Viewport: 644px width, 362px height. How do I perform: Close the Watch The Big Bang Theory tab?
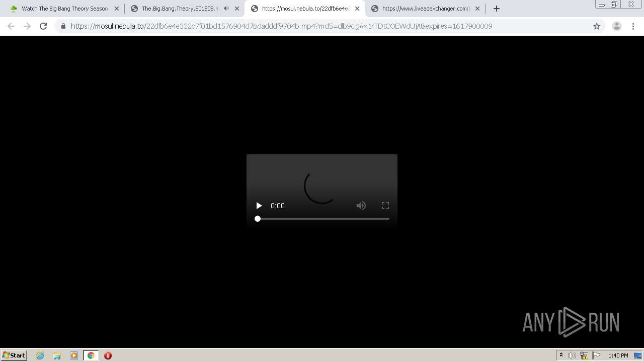pos(117,9)
